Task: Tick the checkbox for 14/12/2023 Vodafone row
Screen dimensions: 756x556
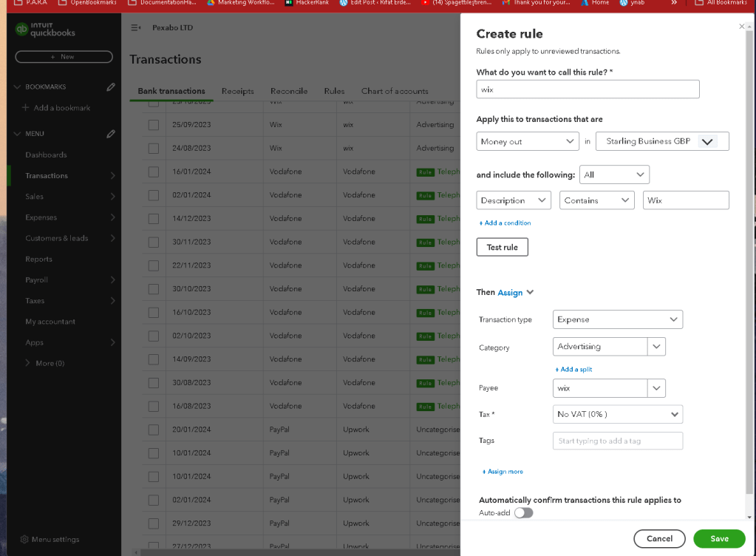Action: (x=154, y=218)
